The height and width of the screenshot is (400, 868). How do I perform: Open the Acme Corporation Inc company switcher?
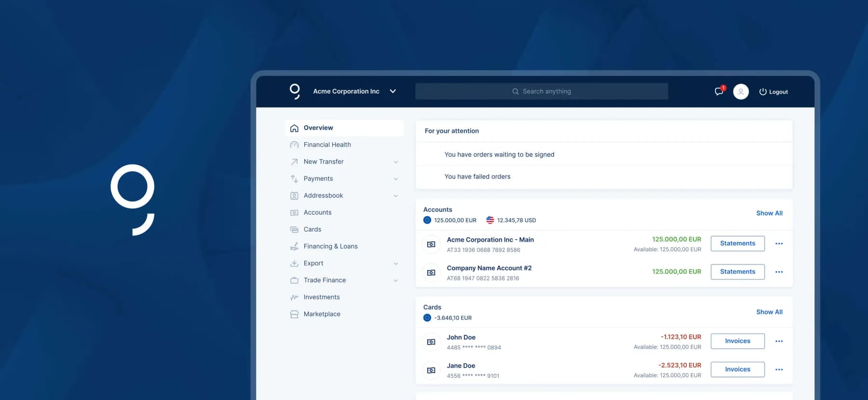pyautogui.click(x=354, y=91)
